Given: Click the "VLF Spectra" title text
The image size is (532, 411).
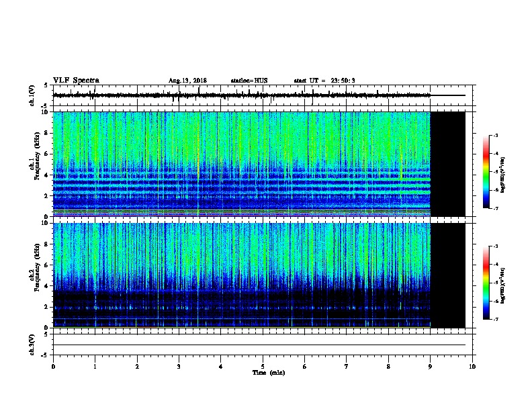Looking at the screenshot, I should tap(76, 81).
